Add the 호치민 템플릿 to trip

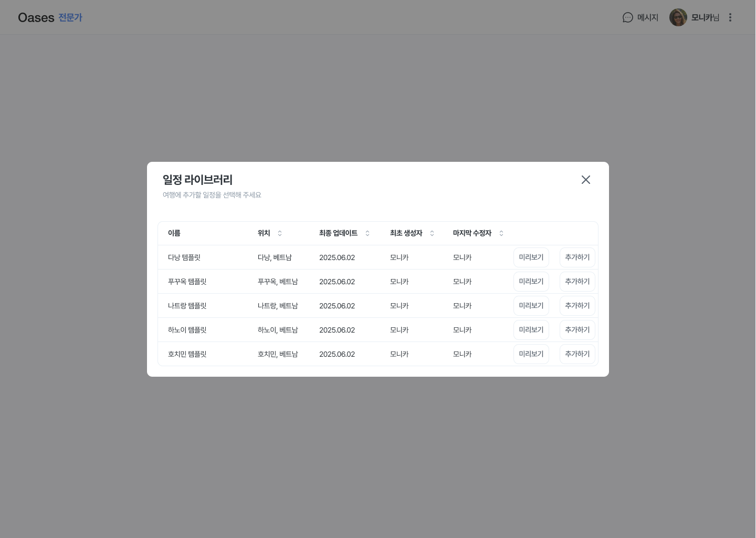(577, 354)
